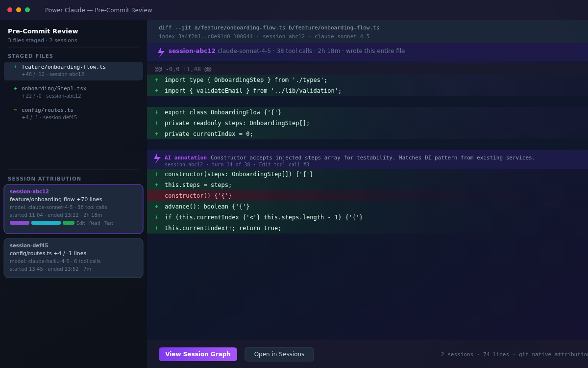
Task: Click the Edit · Read · Test legend text
Action: [95, 223]
